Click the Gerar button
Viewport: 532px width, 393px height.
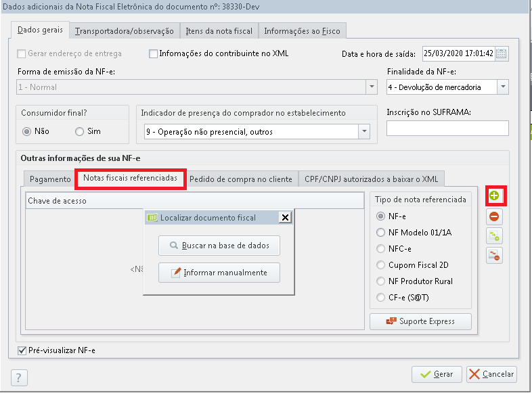pyautogui.click(x=437, y=374)
